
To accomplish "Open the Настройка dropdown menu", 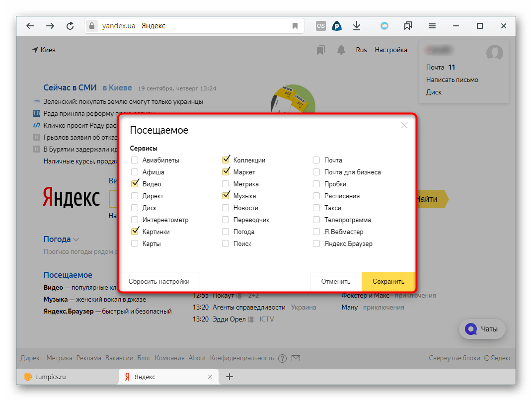I will [x=391, y=50].
